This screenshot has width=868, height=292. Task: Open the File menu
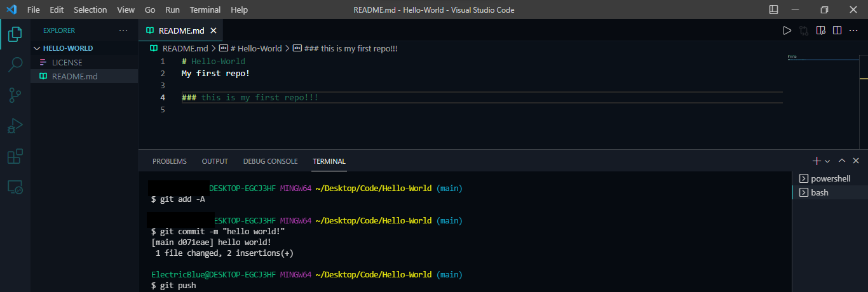[x=34, y=10]
